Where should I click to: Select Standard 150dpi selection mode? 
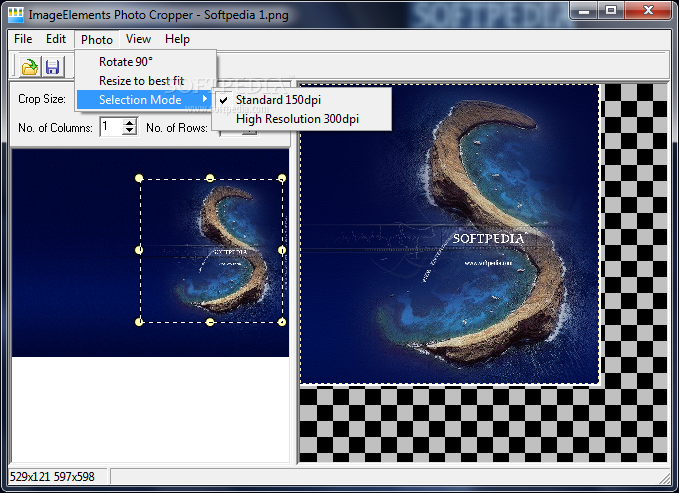pos(301,100)
